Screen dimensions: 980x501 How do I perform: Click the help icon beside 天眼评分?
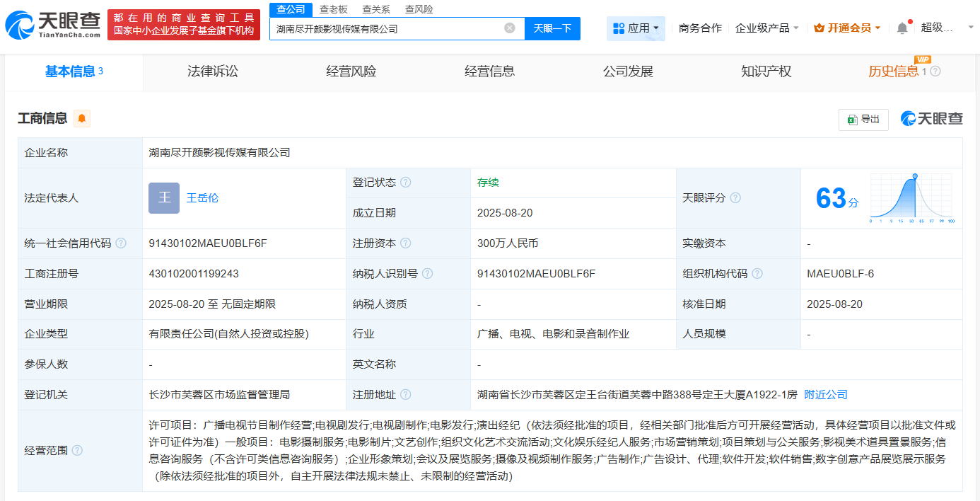coord(736,198)
